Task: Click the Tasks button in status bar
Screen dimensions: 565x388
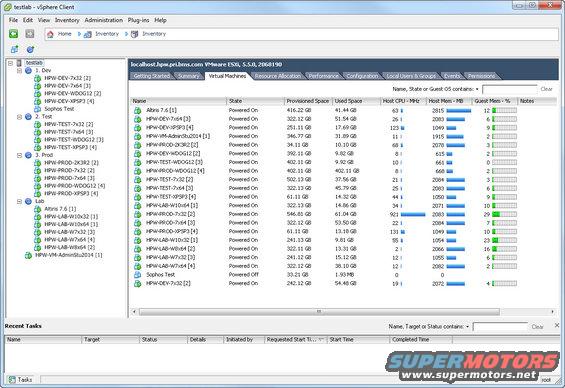Action: (x=21, y=380)
